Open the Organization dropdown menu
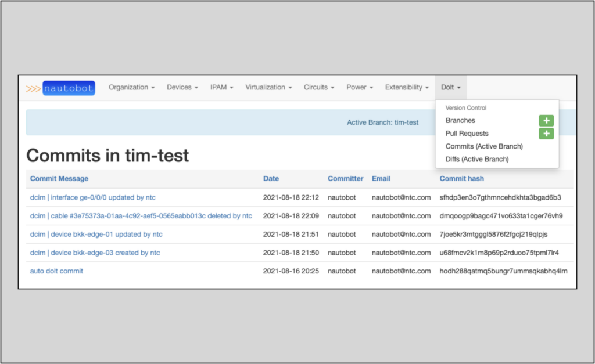The height and width of the screenshot is (364, 595). pyautogui.click(x=132, y=87)
